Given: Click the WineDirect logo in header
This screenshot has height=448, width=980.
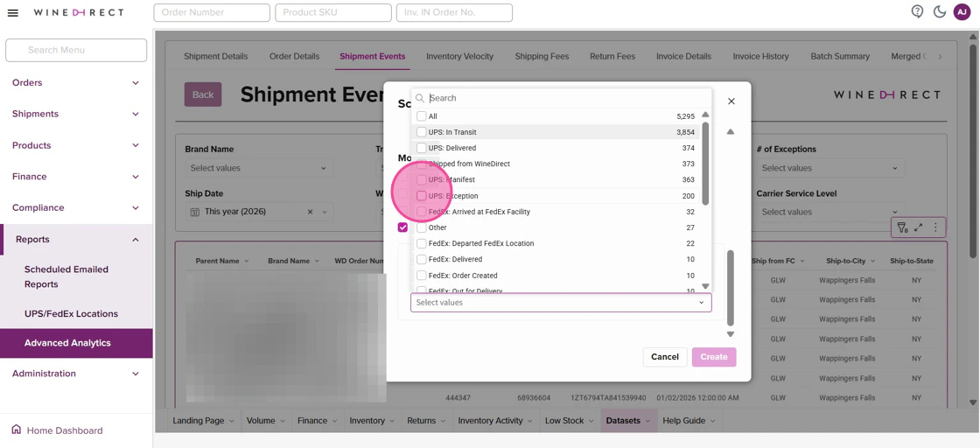Looking at the screenshot, I should point(79,12).
